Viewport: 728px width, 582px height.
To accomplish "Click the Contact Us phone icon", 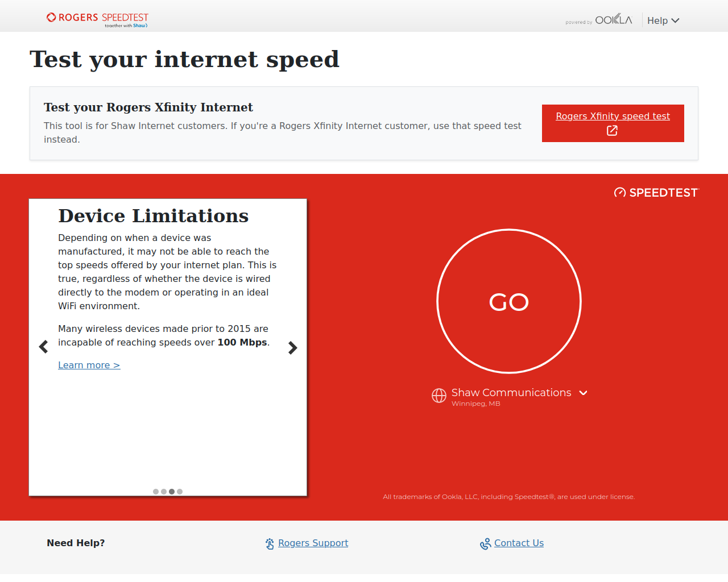I will click(x=486, y=544).
